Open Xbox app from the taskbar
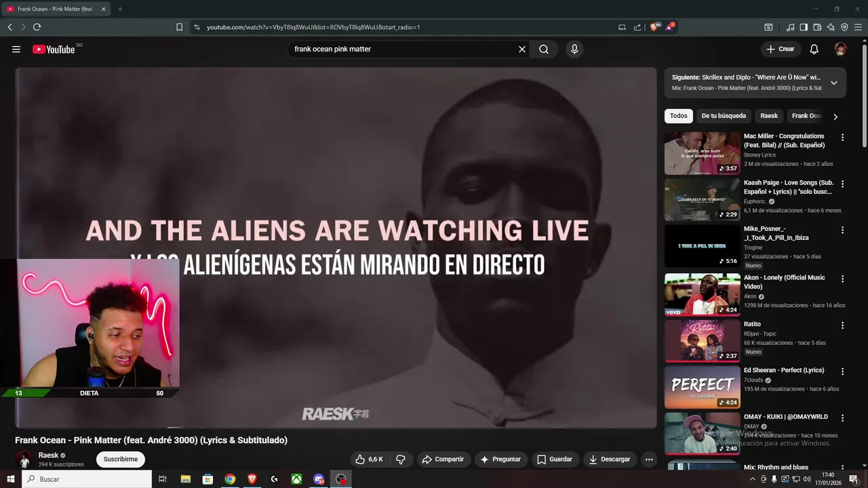 [x=296, y=479]
